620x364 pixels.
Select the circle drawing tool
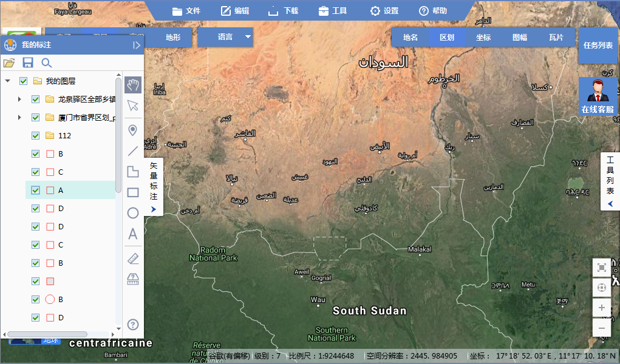pos(133,213)
